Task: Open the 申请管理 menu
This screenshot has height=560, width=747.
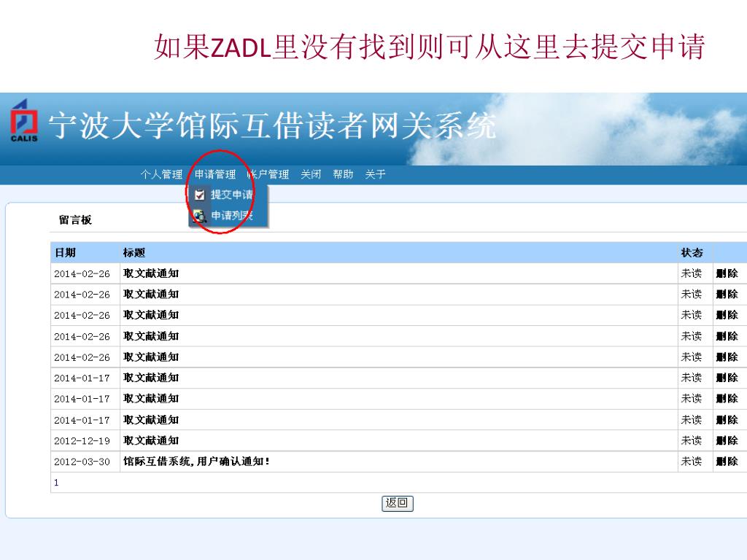Action: pos(215,174)
